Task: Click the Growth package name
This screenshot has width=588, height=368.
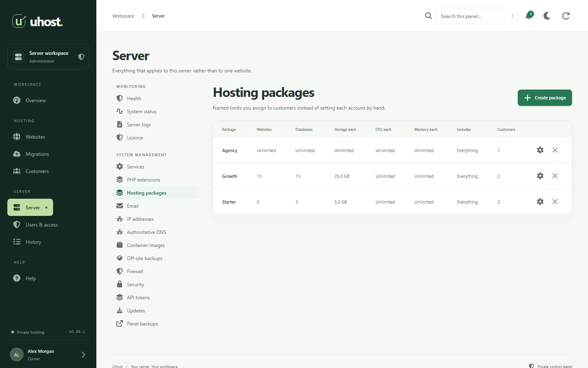Action: [x=229, y=176]
